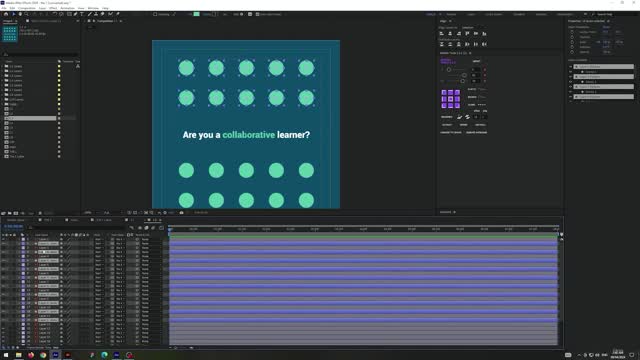640x360 pixels.
Task: Select the Eraser tool
Action: 102,14
